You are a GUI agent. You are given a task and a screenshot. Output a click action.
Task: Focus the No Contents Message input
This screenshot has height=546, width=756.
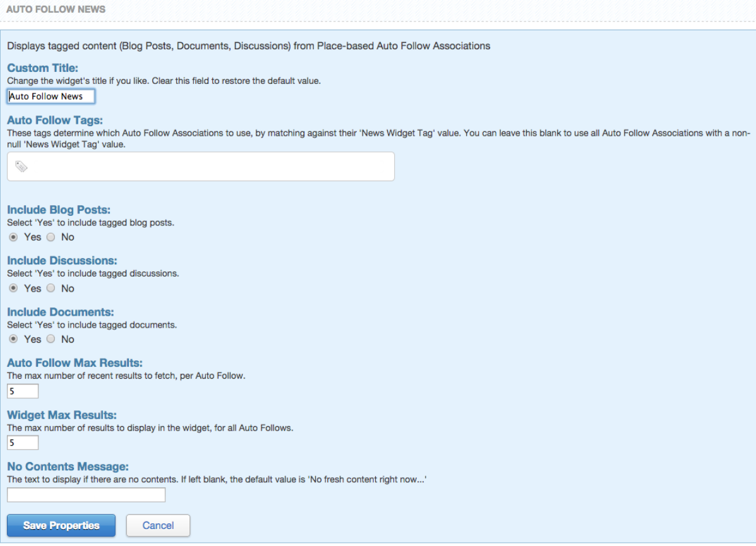(86, 495)
